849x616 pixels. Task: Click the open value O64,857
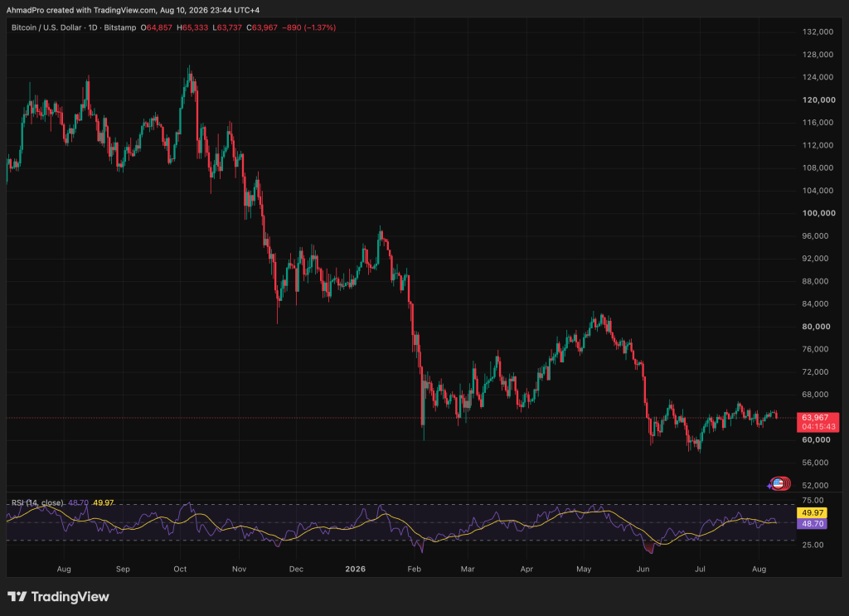pos(157,27)
